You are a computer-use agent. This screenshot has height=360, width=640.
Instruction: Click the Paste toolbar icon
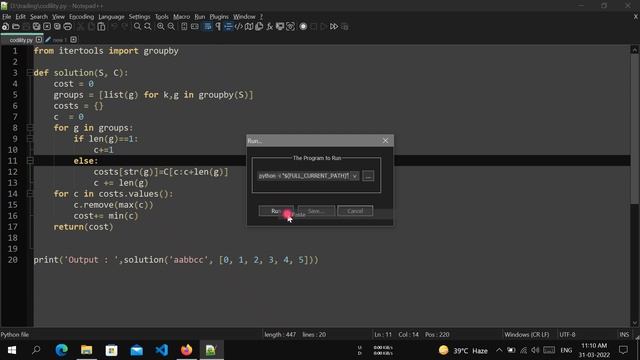point(101,27)
